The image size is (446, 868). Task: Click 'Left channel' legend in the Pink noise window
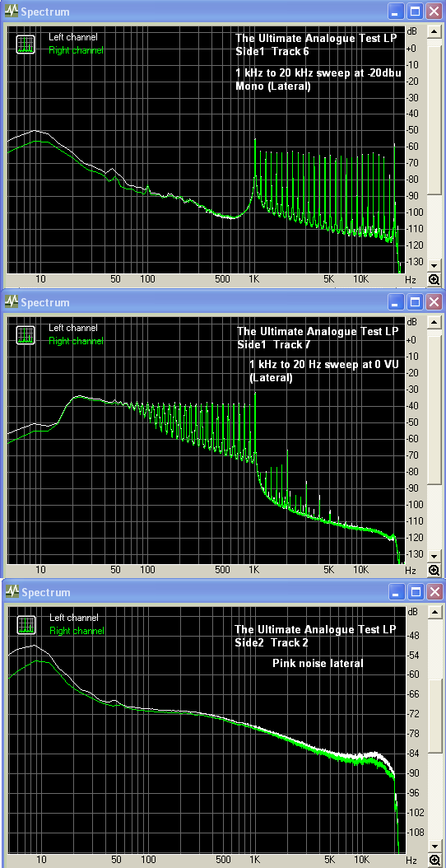point(74,618)
